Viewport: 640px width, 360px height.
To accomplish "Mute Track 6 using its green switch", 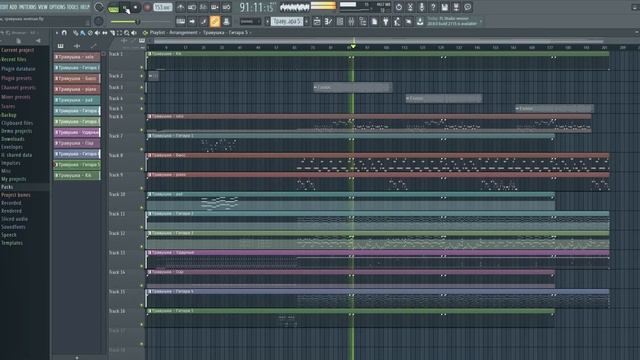I will (142, 130).
